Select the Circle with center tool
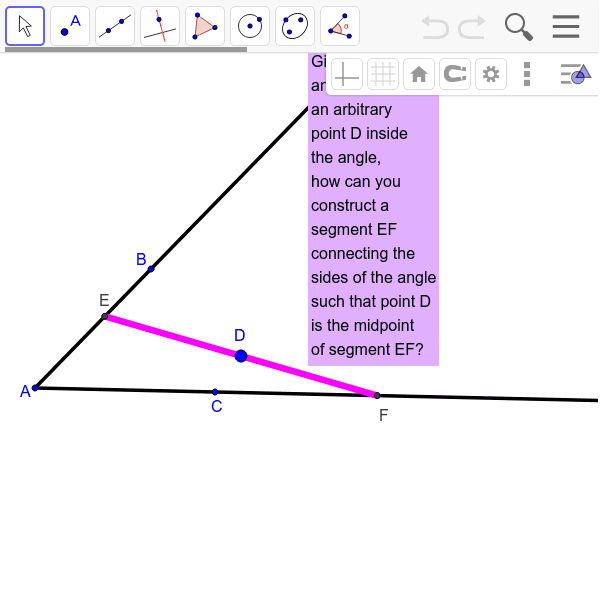600x600 pixels. [x=250, y=26]
